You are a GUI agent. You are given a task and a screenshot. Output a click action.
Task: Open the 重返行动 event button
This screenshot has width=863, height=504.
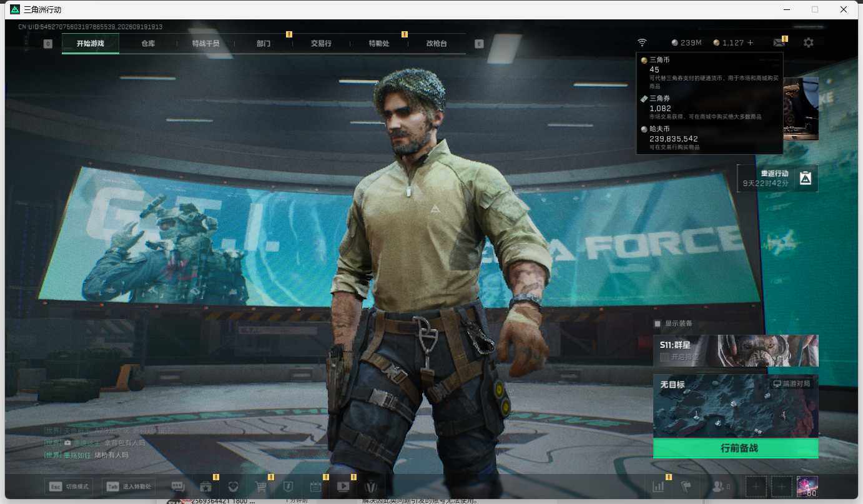(778, 178)
